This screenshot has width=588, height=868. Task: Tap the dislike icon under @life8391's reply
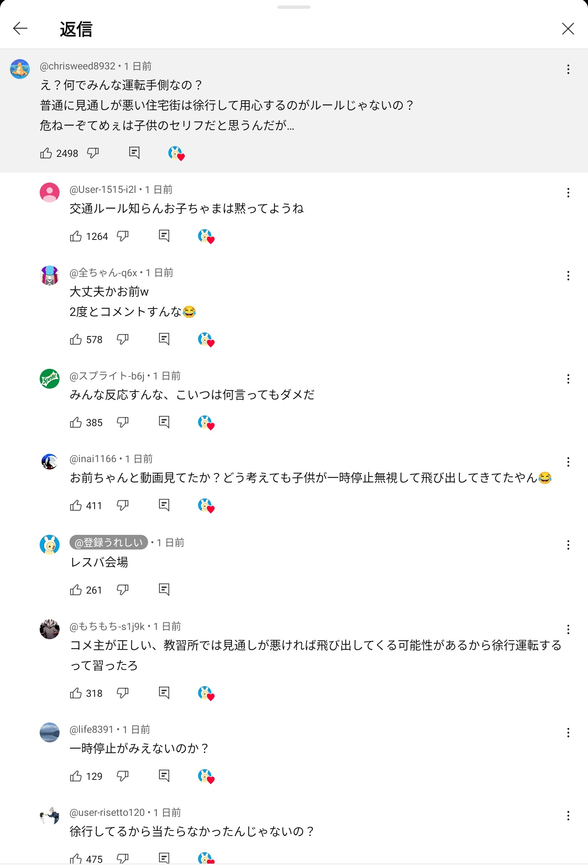pyautogui.click(x=122, y=776)
